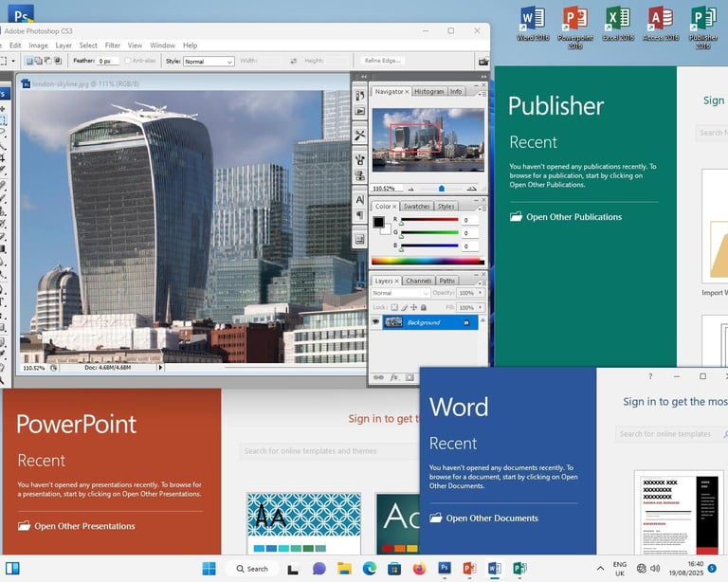Image resolution: width=728 pixels, height=582 pixels.
Task: Click the foreground color swatch in Color panel
Action: click(x=378, y=222)
